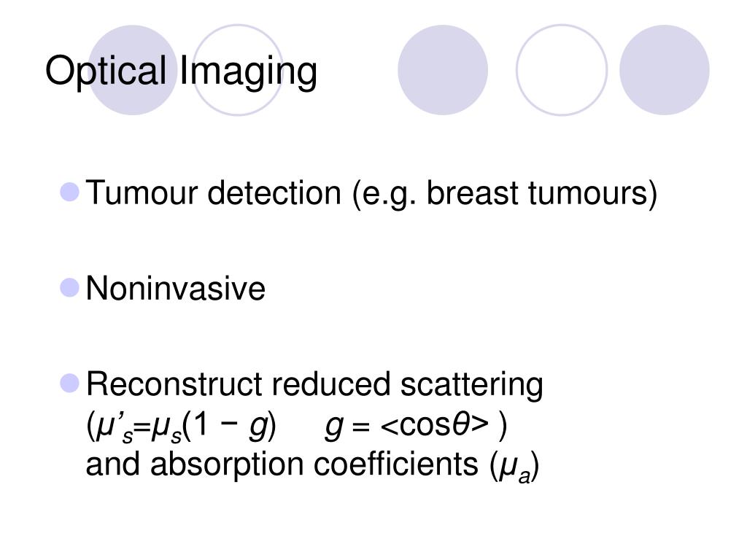747x560 pixels.
Task: Click 'Reconstruct reduced scattering' text
Action: 314,385
